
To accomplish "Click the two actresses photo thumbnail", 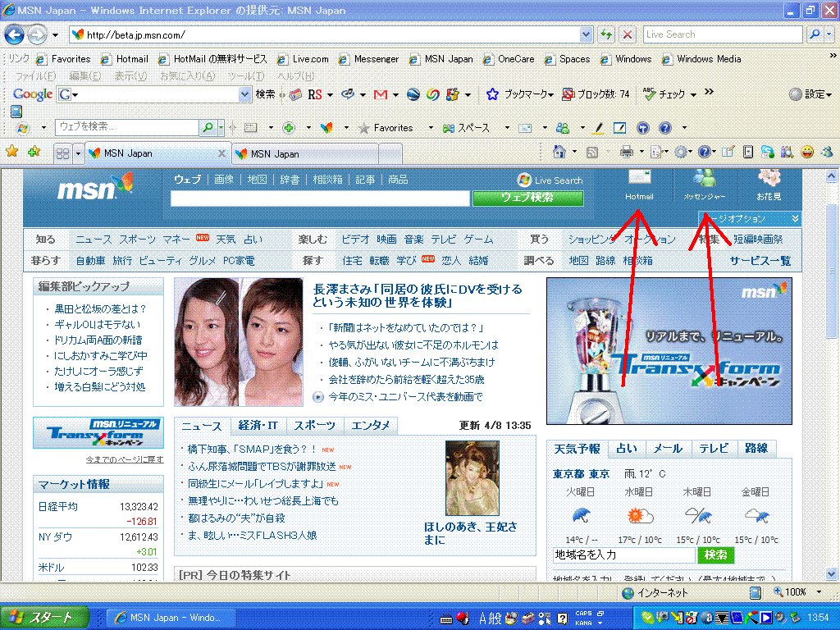I will click(x=239, y=342).
